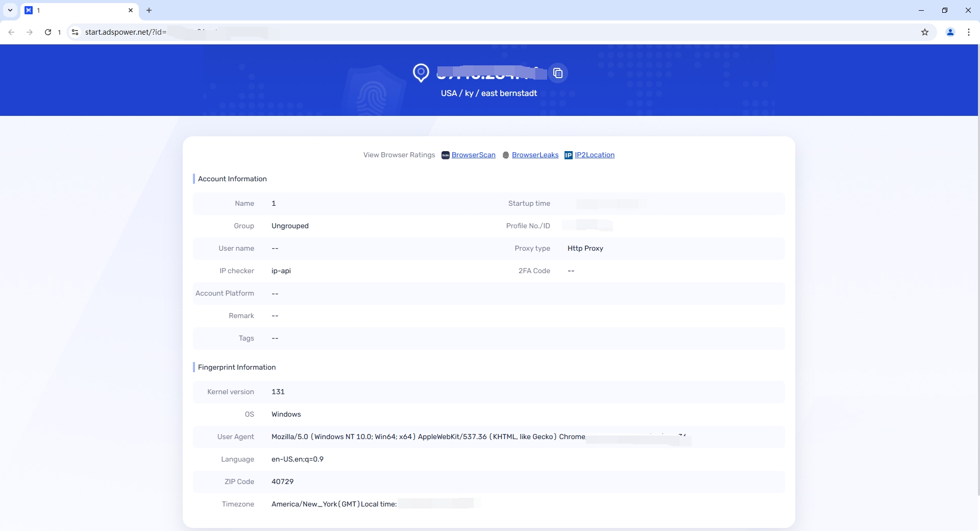Image resolution: width=980 pixels, height=531 pixels.
Task: Expand the tab search dropdown arrow
Action: 10,10
